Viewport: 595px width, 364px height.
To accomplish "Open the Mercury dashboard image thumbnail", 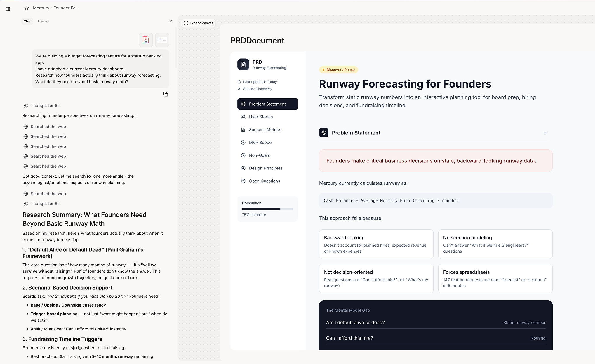I will tap(162, 40).
